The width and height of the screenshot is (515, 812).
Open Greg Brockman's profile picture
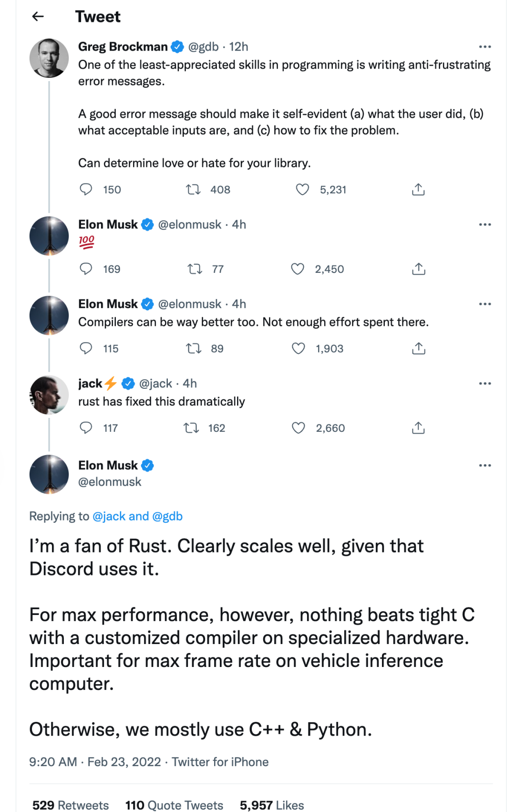pos(49,58)
